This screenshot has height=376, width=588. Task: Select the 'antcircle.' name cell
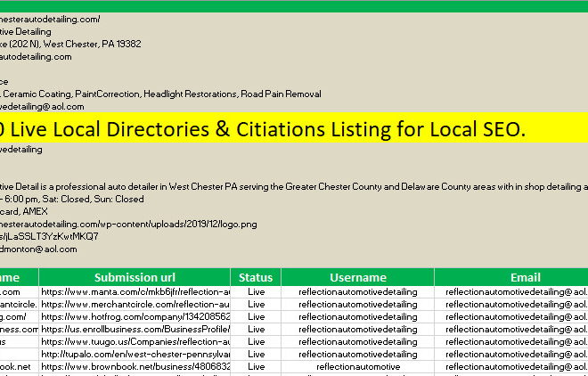click(x=19, y=304)
